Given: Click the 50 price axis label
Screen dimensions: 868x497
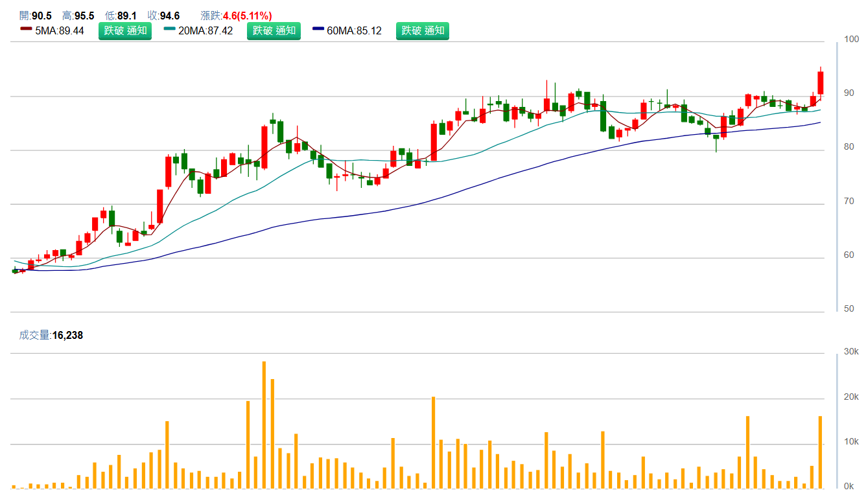Looking at the screenshot, I should pyautogui.click(x=849, y=308).
